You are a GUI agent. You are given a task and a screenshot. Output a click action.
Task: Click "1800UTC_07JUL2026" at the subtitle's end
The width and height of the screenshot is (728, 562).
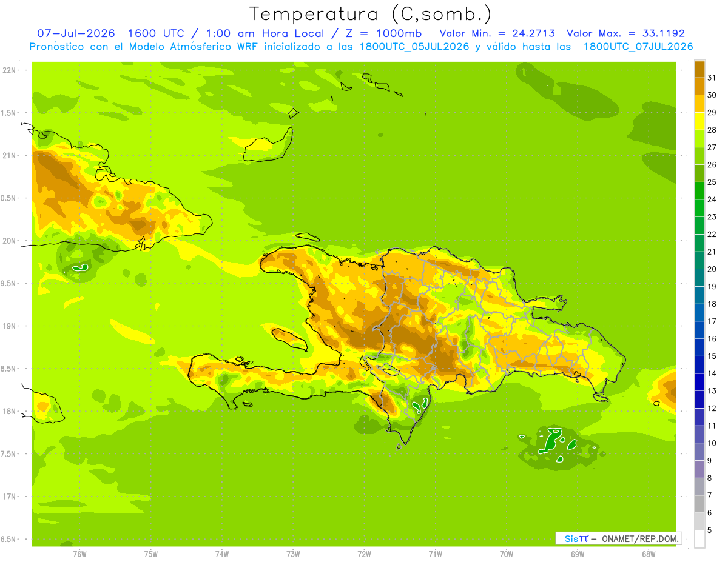tap(638, 47)
